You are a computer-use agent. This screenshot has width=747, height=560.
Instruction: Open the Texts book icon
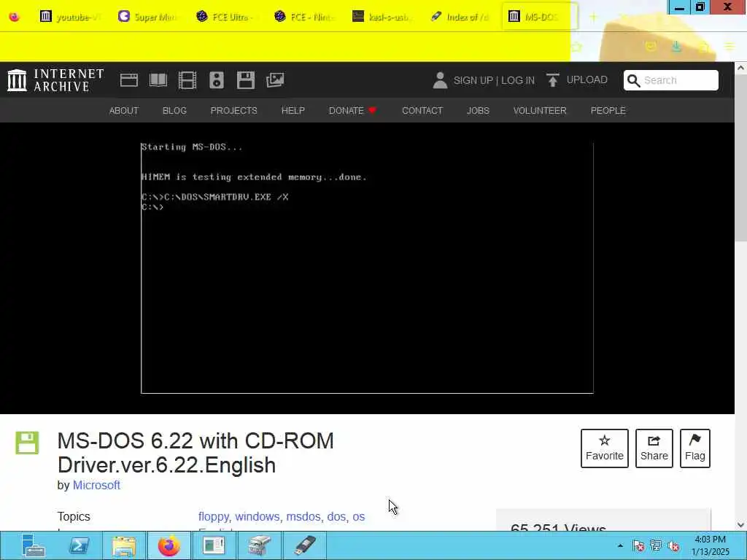click(158, 80)
